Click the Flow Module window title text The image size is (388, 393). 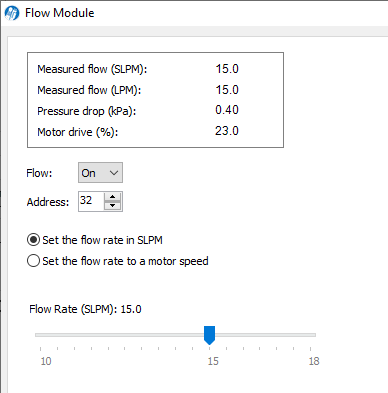[x=60, y=13]
